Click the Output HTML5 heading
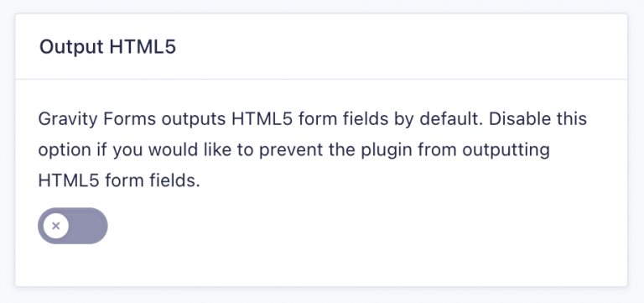 (x=107, y=47)
